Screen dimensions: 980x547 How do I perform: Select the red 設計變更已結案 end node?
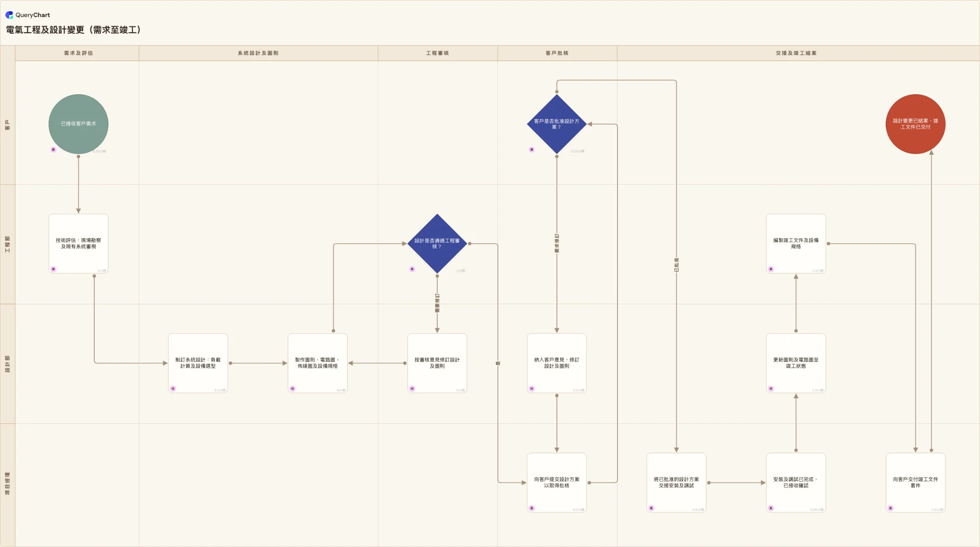coord(916,124)
